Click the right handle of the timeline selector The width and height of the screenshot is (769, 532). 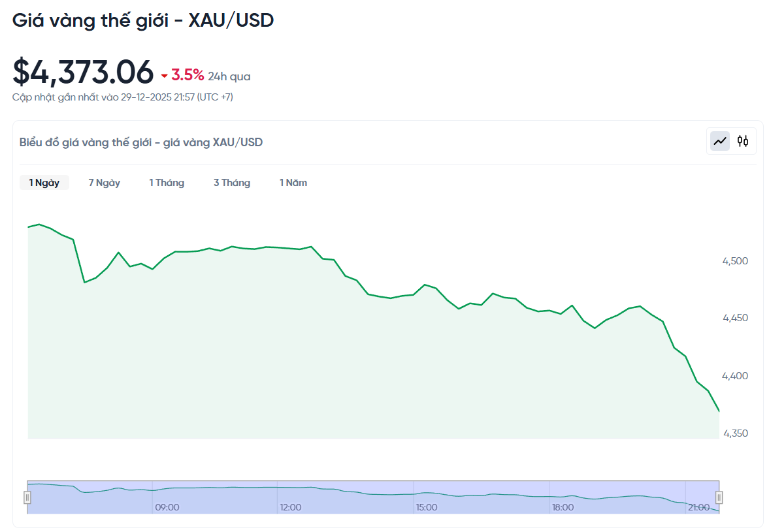719,496
